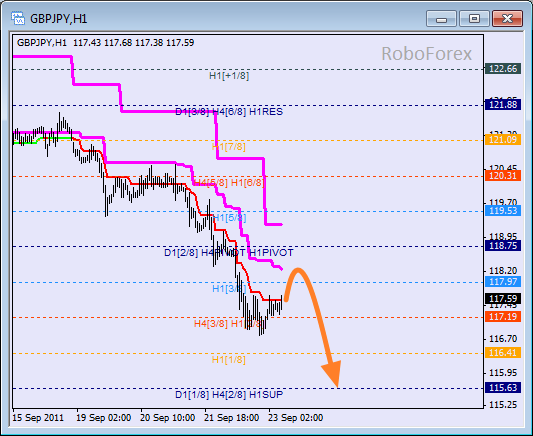The image size is (533, 436).
Task: Minimize the GBPJPY,H1 chart window
Action: [441, 18]
